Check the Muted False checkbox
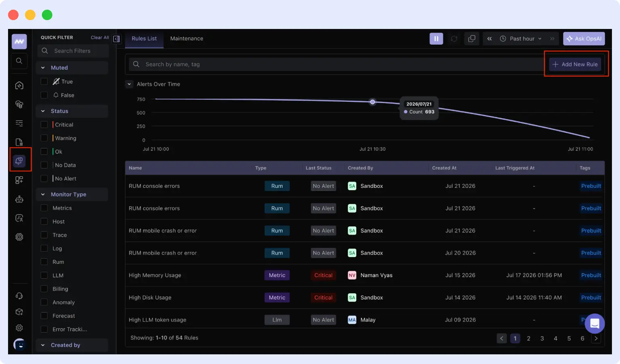The height and width of the screenshot is (364, 620). (x=44, y=95)
